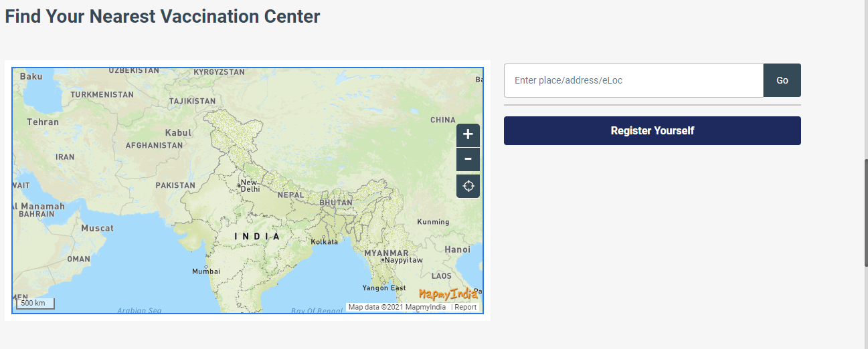Image resolution: width=868 pixels, height=349 pixels.
Task: Click the locate me crosshair icon
Action: tap(468, 186)
